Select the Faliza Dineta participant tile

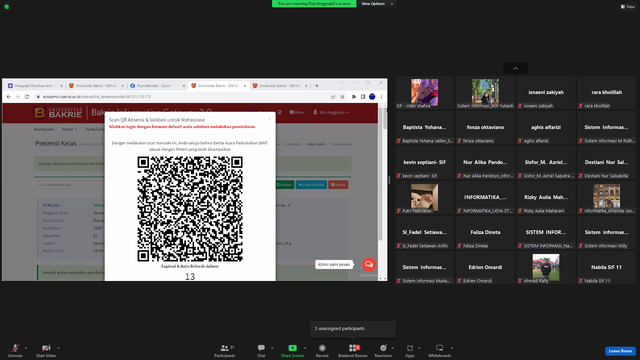coord(485,233)
